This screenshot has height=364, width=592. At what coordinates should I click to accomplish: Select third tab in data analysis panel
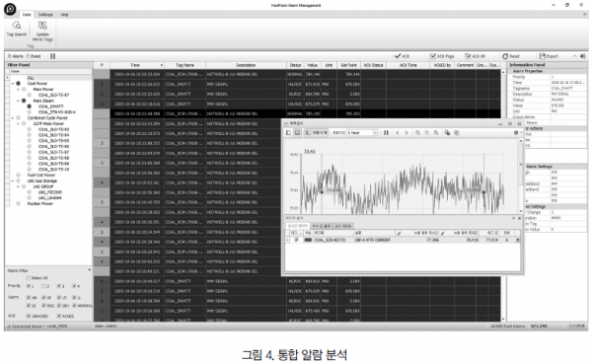tap(342, 226)
